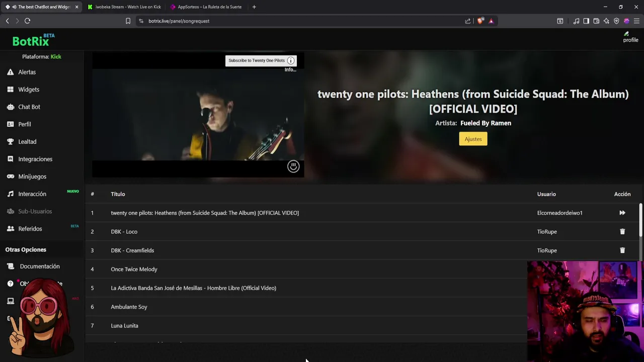Open the media playlist music icon

576,21
